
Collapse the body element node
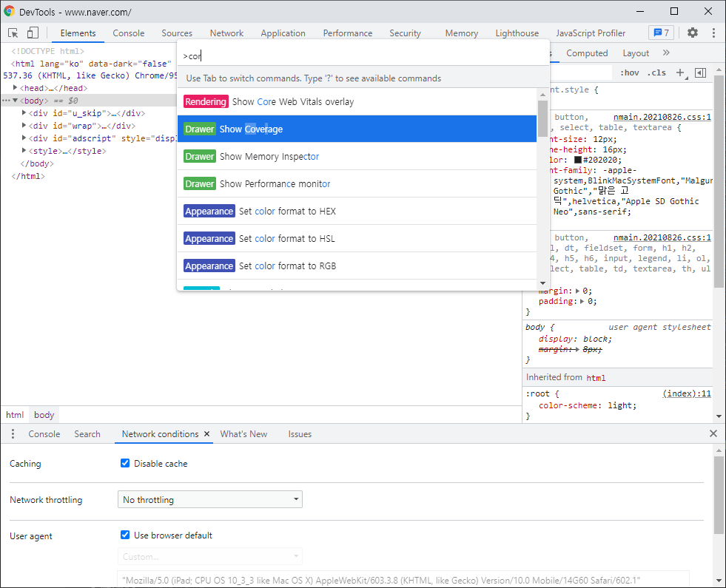(16, 101)
